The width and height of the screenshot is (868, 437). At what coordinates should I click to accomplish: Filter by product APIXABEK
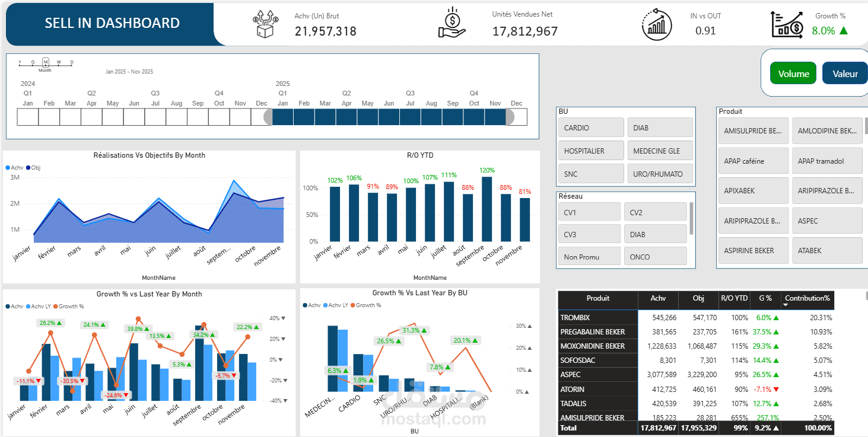753,191
